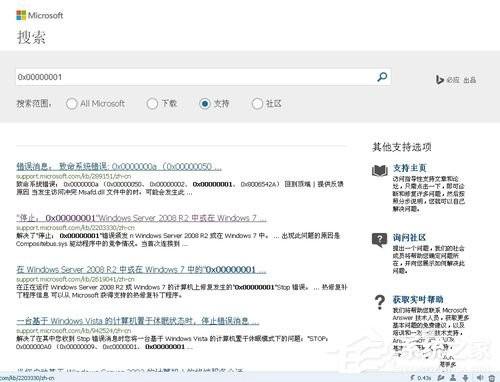Open the '停止: 0x00000001' Windows Server 2008 R2 result

coord(141,218)
